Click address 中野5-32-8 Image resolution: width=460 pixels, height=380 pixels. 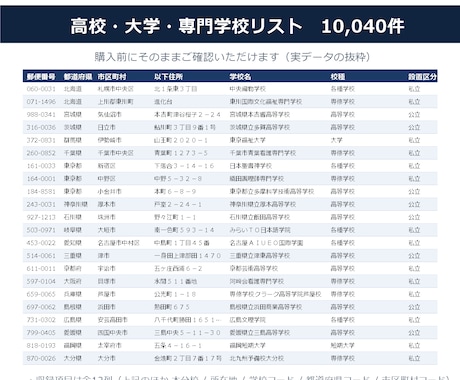[x=178, y=179]
